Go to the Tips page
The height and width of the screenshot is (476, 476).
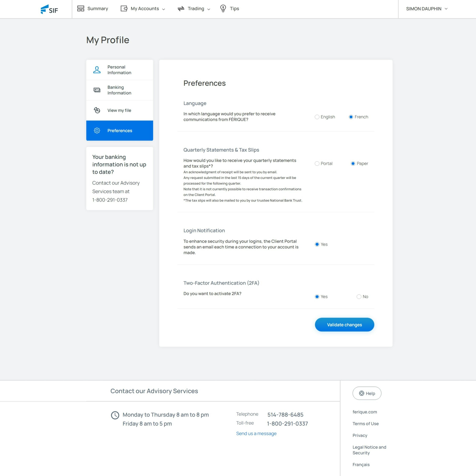229,9
